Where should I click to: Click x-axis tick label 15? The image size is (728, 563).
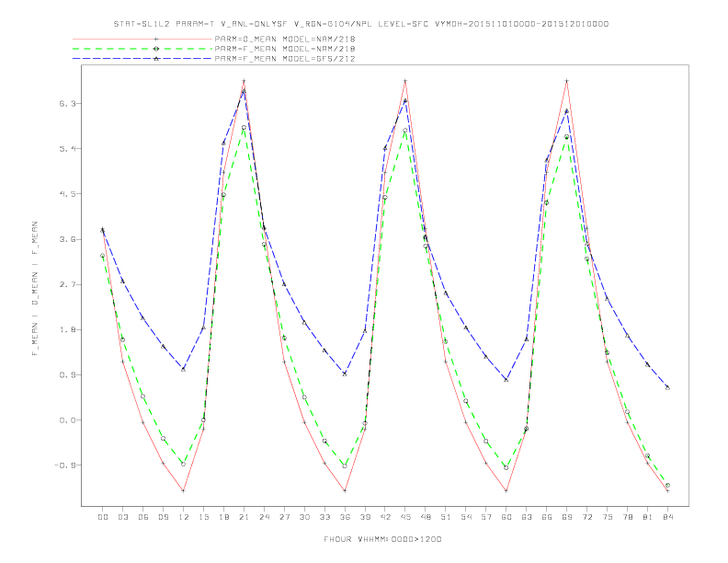click(x=203, y=517)
